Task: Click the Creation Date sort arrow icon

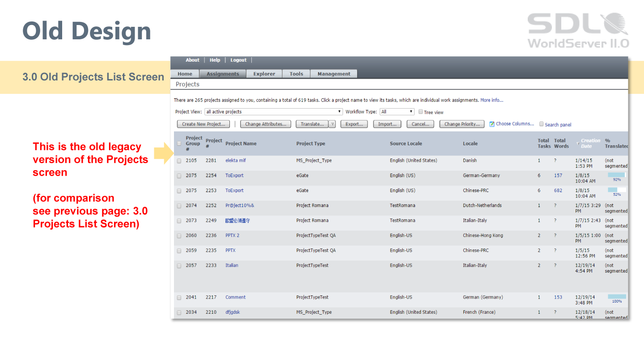Action: [578, 143]
